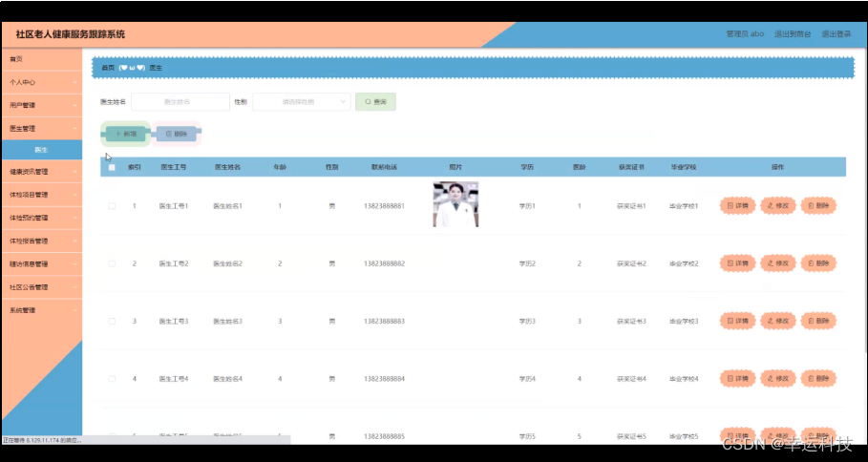Click 详情 for 医生姓名3
The image size is (868, 462).
(x=737, y=321)
